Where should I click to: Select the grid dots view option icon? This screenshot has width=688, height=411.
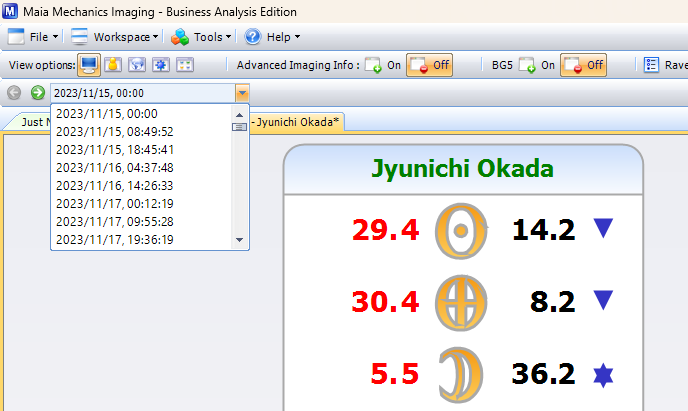pos(185,65)
